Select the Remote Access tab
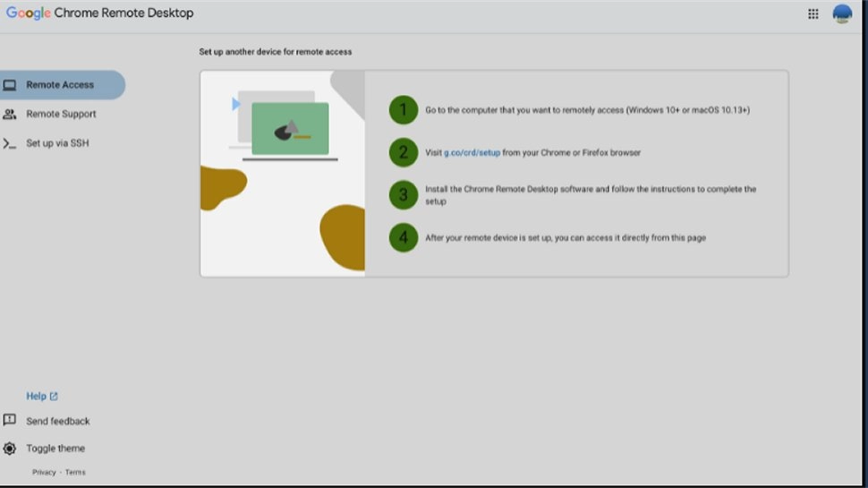Image resolution: width=868 pixels, height=488 pixels. (63, 85)
